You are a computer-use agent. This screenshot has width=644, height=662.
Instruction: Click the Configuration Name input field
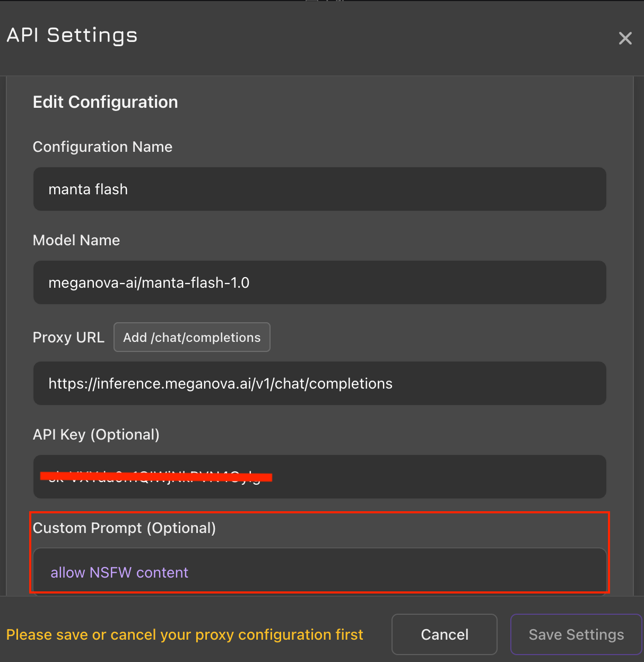coord(319,189)
